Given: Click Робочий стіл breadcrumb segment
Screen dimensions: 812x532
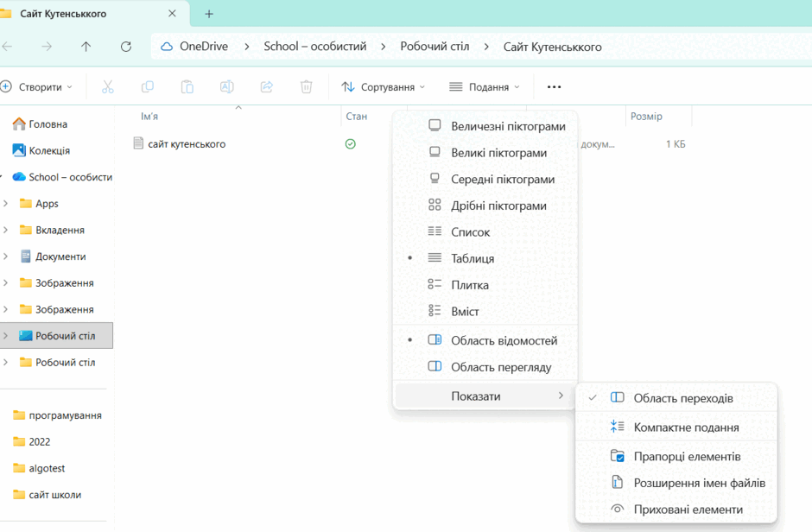Looking at the screenshot, I should pos(435,47).
